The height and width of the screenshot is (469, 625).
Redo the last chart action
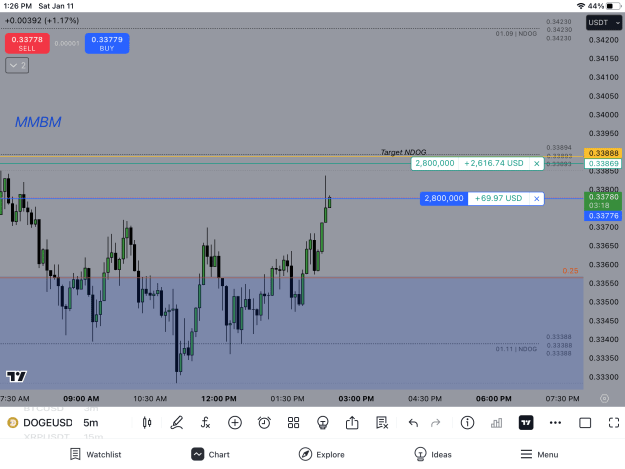point(436,423)
